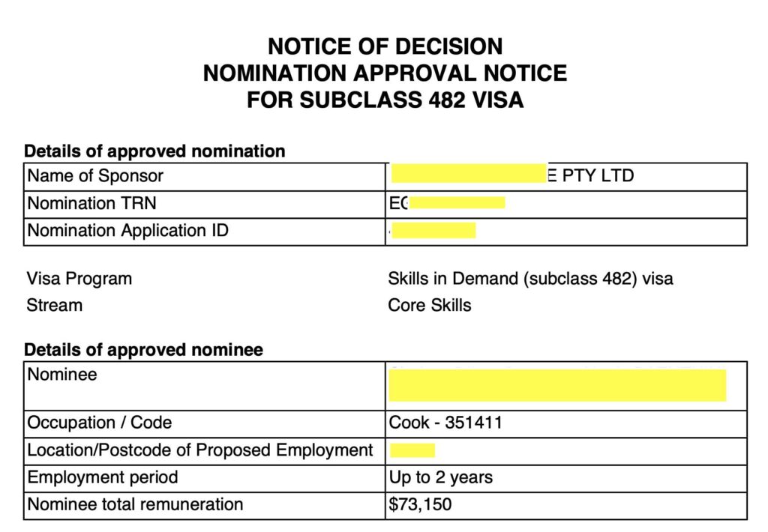Click the "PTY LTD" sponsor name text
The width and height of the screenshot is (768, 532).
(x=597, y=176)
